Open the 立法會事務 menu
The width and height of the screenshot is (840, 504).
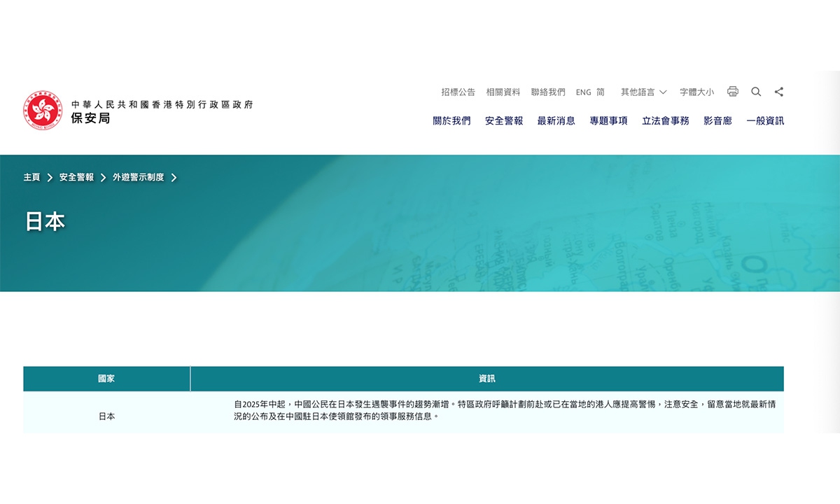[665, 120]
